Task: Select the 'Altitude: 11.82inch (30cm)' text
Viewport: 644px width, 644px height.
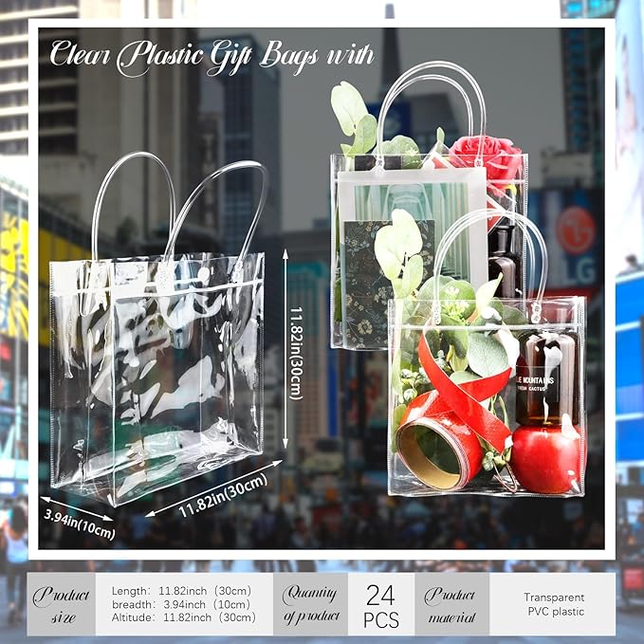Action: (x=182, y=617)
